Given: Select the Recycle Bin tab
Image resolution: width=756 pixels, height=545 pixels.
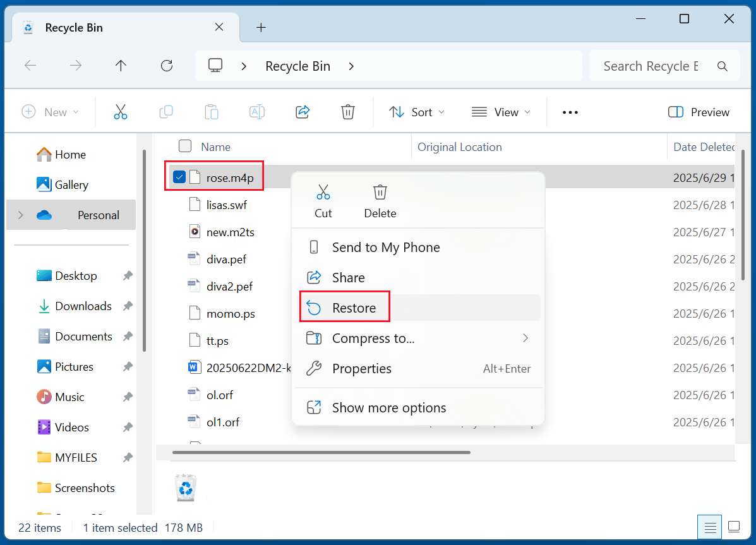Looking at the screenshot, I should pos(74,27).
